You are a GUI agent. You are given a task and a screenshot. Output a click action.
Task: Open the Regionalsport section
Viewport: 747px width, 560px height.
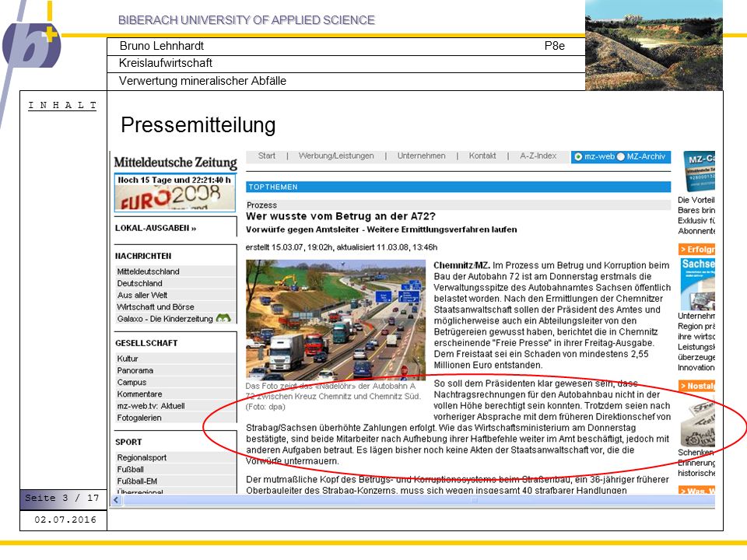(142, 457)
